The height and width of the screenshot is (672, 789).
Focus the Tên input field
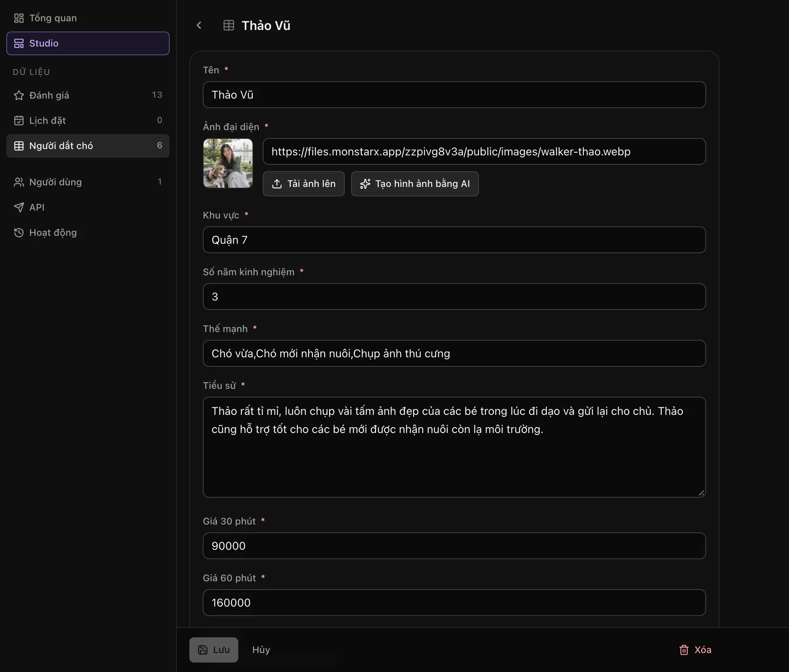pyautogui.click(x=454, y=95)
